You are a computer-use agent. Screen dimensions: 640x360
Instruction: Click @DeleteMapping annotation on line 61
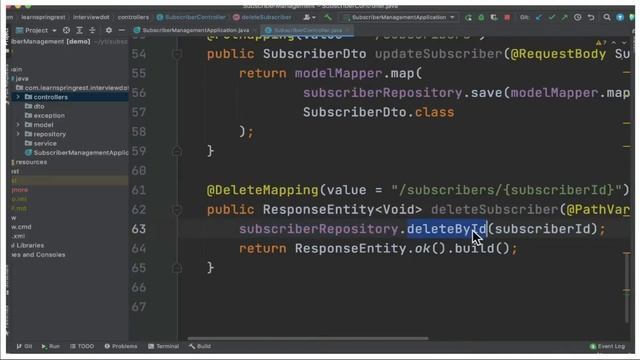262,190
